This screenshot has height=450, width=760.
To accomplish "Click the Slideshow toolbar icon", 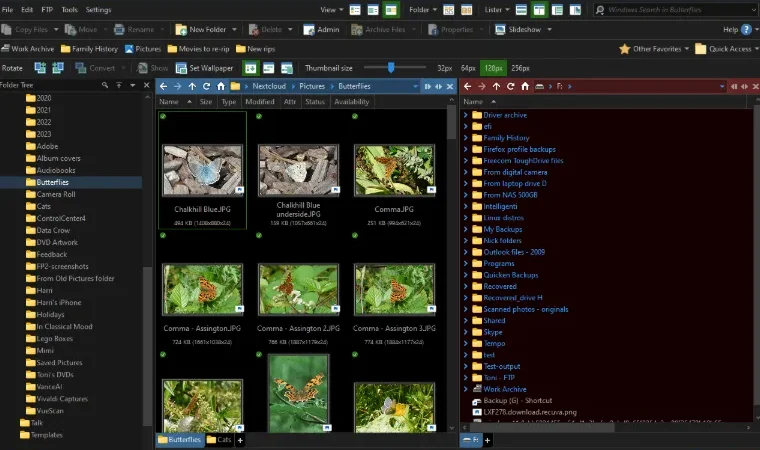I will pos(500,30).
